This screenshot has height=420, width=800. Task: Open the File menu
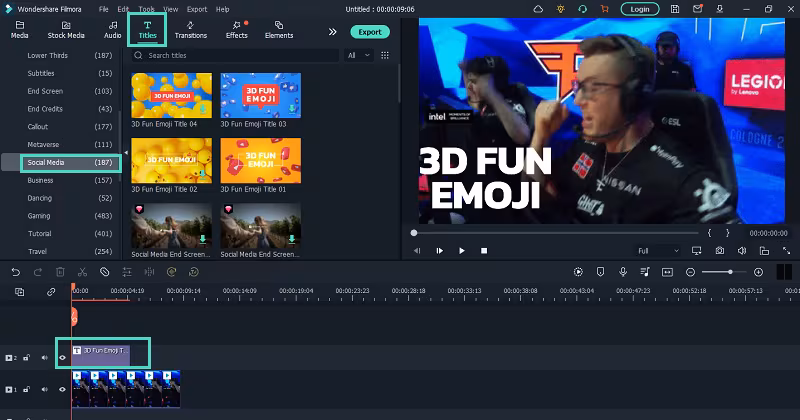[104, 9]
